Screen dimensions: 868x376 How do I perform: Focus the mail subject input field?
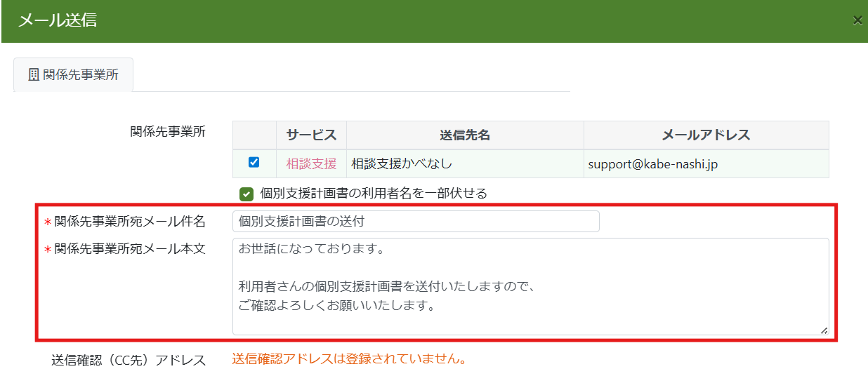tap(416, 222)
